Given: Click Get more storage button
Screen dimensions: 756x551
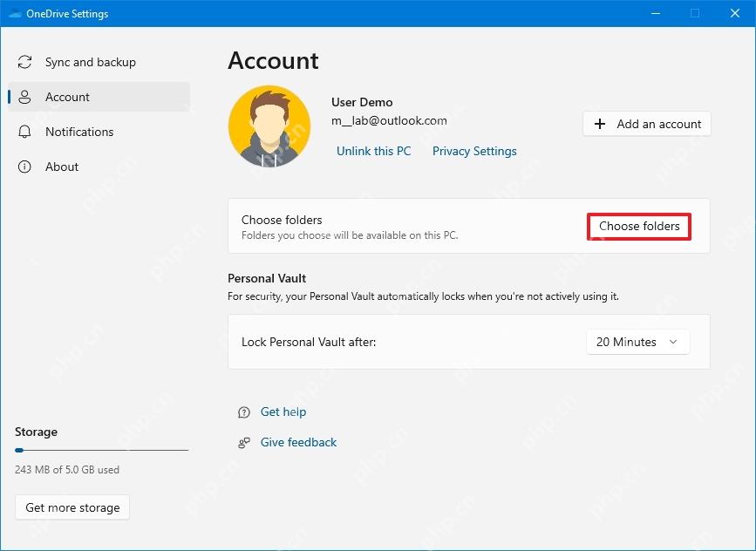Looking at the screenshot, I should coord(72,507).
